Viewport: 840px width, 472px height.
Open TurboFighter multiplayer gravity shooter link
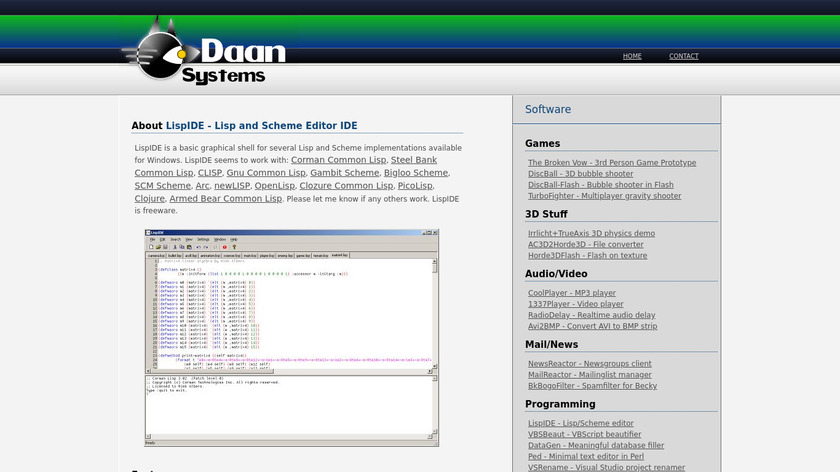click(604, 196)
